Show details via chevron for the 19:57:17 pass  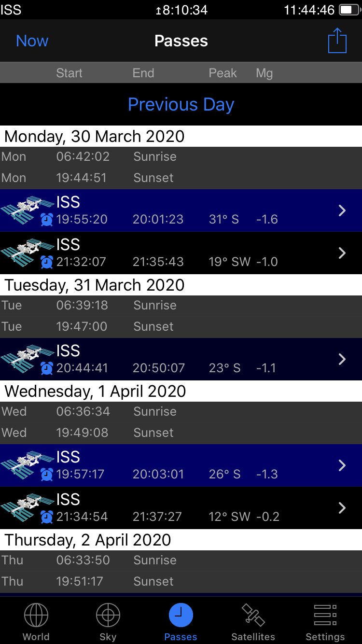point(342,465)
